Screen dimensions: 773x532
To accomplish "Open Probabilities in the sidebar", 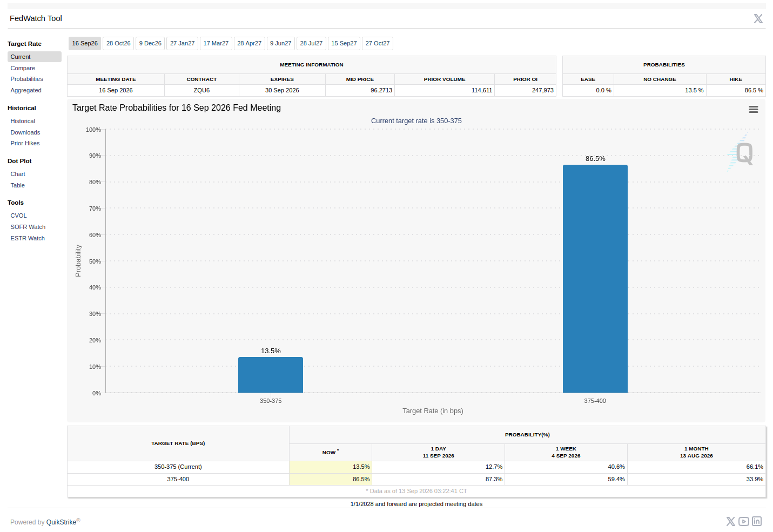I will (x=27, y=79).
